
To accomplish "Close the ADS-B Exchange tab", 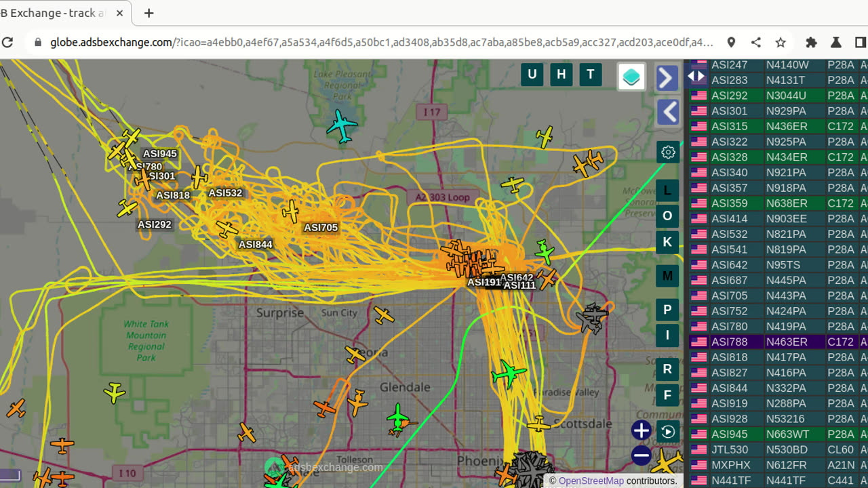I will [x=120, y=13].
